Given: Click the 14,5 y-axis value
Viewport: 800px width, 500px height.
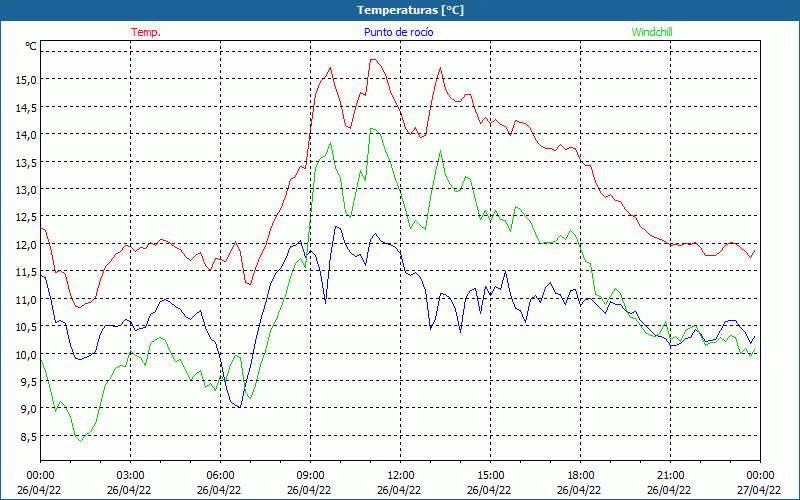Looking at the screenshot, I should coord(27,107).
